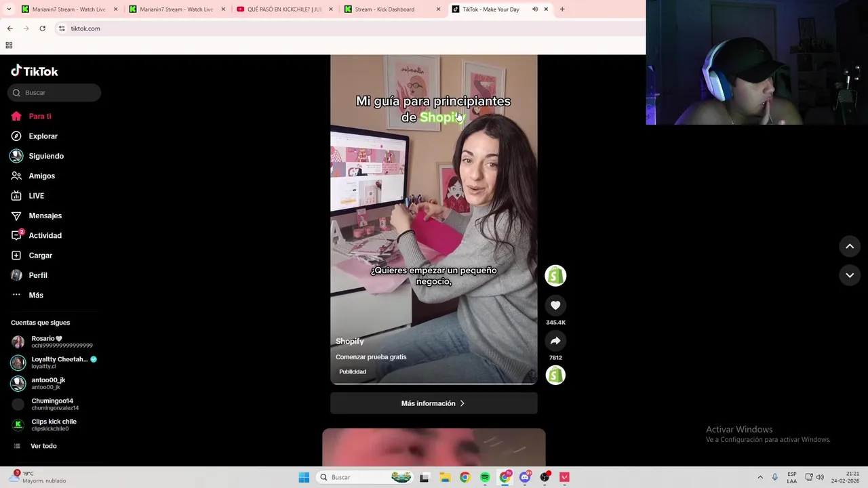Open the volume control in tray
The height and width of the screenshot is (488, 868).
(820, 477)
